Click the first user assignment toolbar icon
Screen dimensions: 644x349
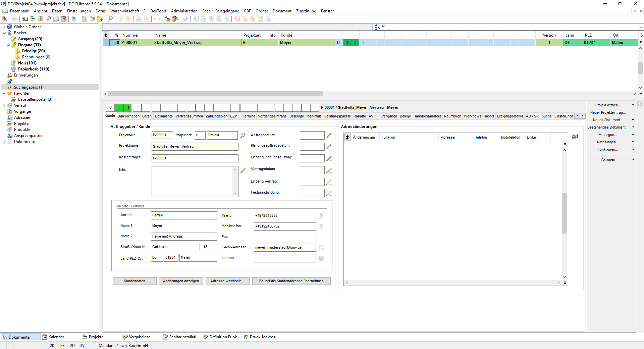[x=167, y=19]
